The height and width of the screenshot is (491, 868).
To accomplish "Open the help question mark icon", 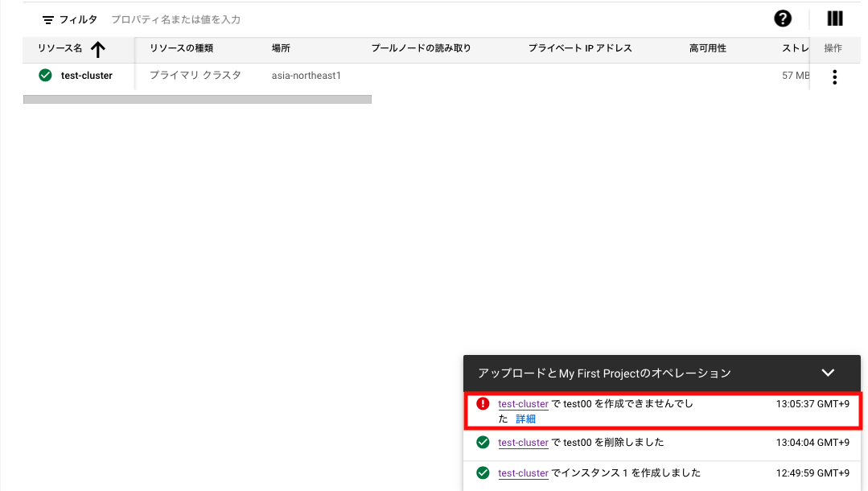I will tap(782, 19).
